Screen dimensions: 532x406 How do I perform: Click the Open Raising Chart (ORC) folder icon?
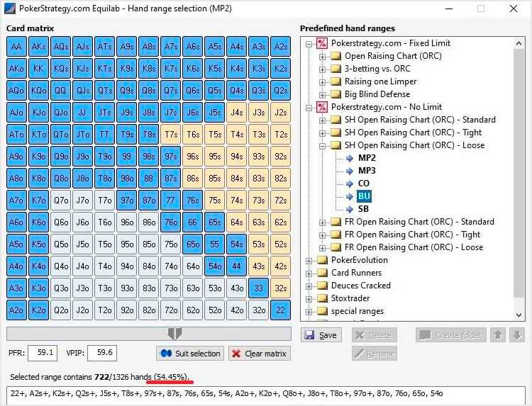[x=336, y=56]
